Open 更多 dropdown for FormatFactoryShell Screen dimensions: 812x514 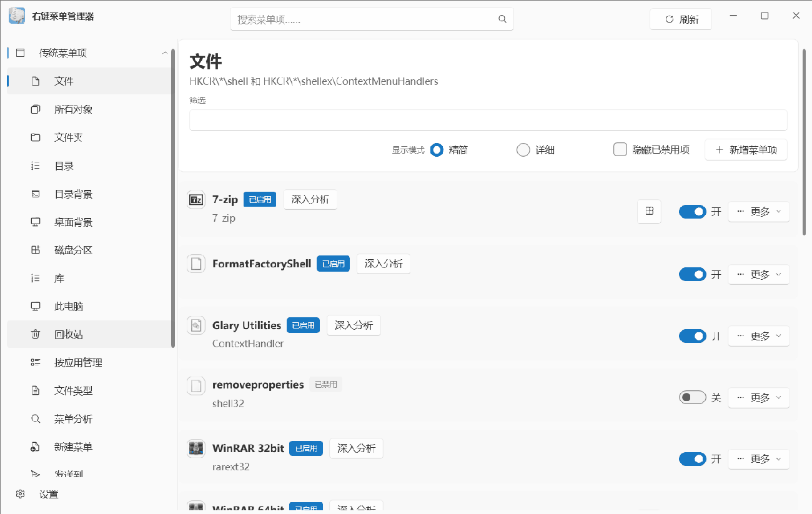(x=759, y=274)
